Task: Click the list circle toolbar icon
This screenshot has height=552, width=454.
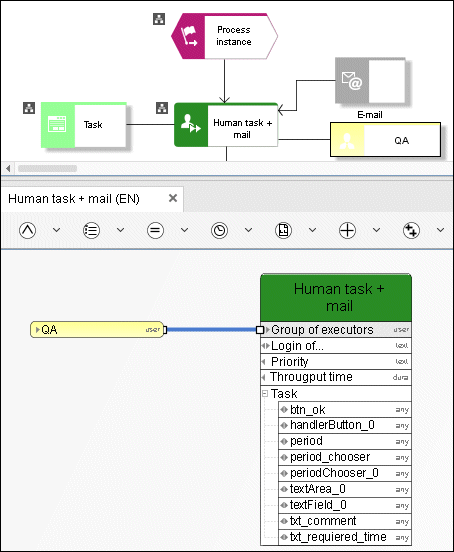Action: pos(92,231)
